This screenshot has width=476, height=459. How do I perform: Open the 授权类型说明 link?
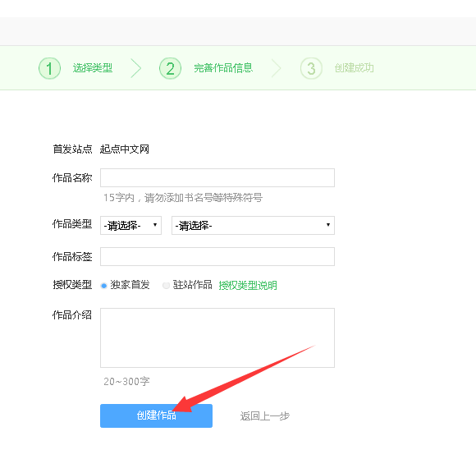(248, 285)
